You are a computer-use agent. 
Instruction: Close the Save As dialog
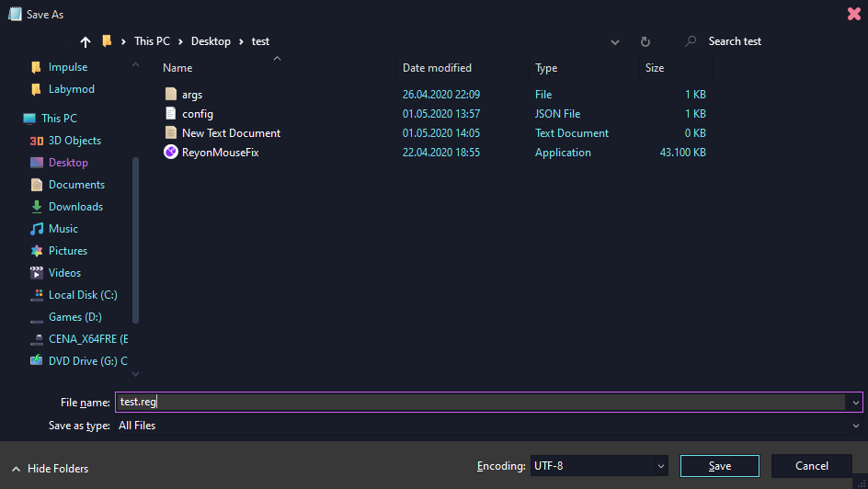854,14
